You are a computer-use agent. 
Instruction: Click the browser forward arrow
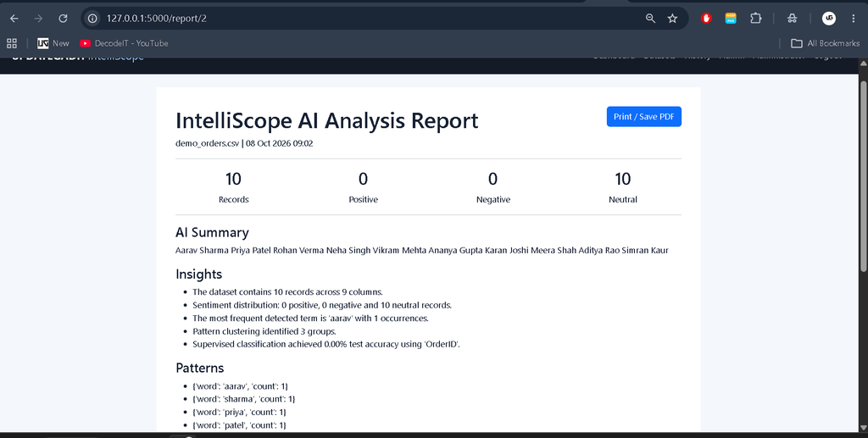tap(38, 19)
